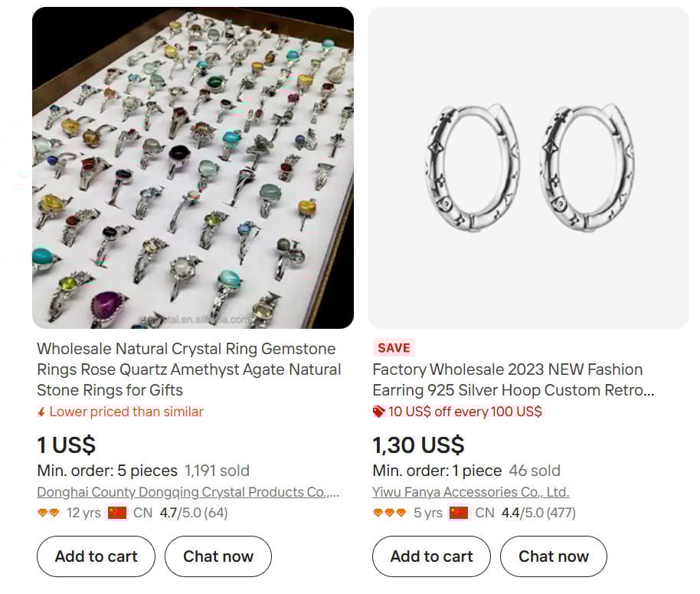Add the hoop earrings to cart
This screenshot has height=594, width=700.
(x=430, y=556)
